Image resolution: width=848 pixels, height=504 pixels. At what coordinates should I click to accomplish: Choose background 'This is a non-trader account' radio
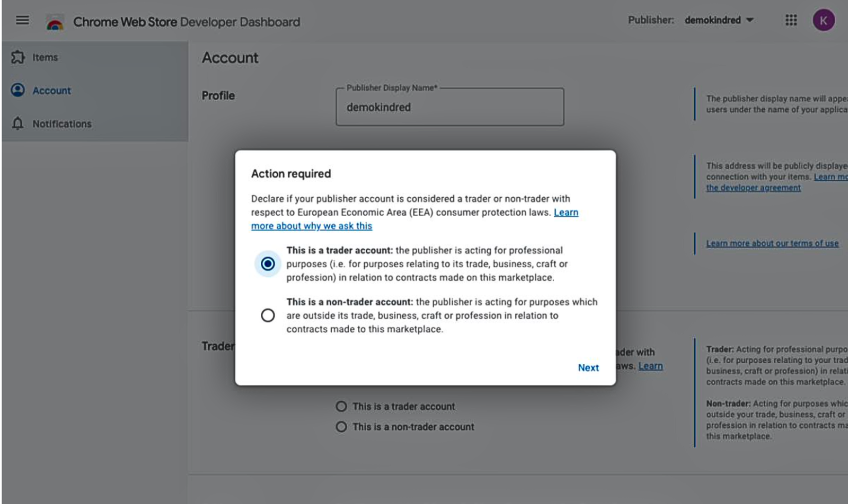click(x=341, y=427)
